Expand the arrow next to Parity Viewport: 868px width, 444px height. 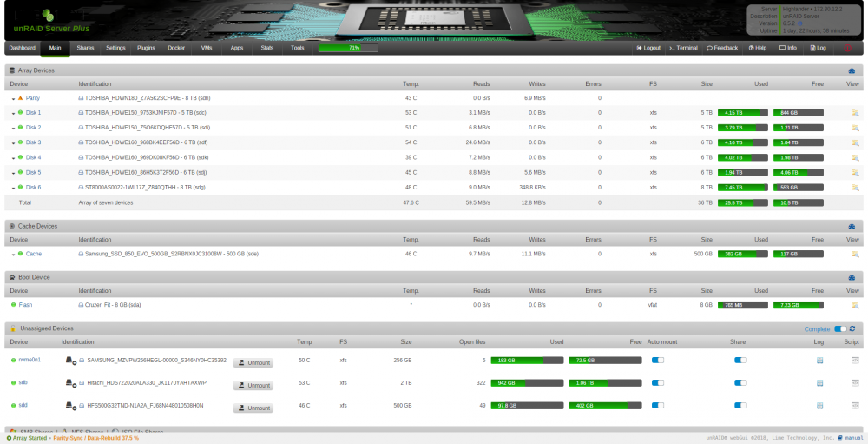click(x=13, y=99)
